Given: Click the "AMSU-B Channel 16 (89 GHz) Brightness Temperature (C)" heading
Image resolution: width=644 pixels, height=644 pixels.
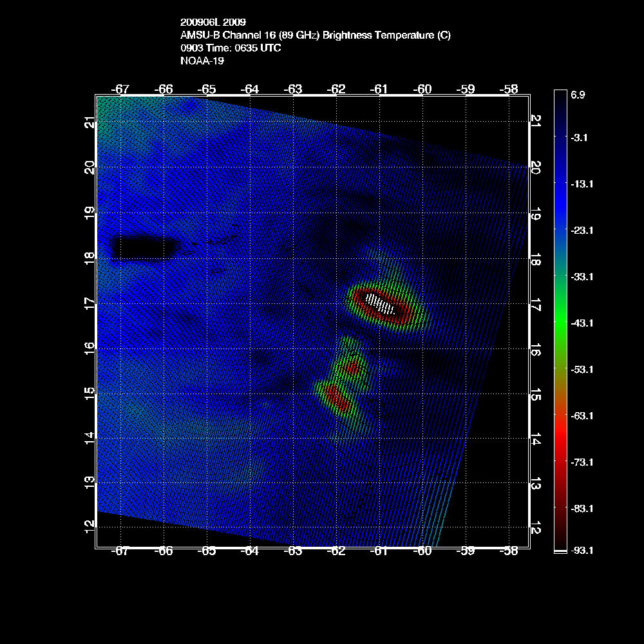Looking at the screenshot, I should 316,35.
